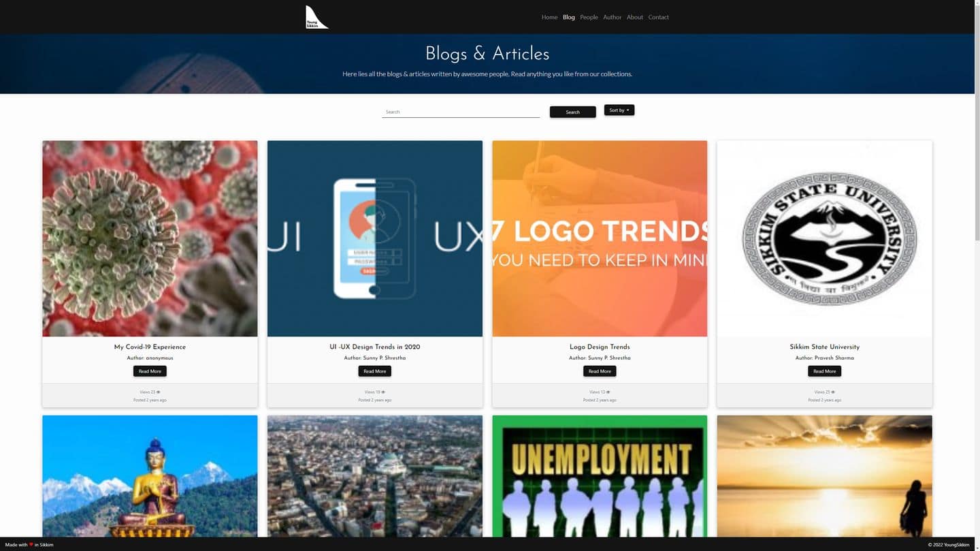Image resolution: width=980 pixels, height=551 pixels.
Task: Open the Author nav link
Action: click(x=612, y=17)
